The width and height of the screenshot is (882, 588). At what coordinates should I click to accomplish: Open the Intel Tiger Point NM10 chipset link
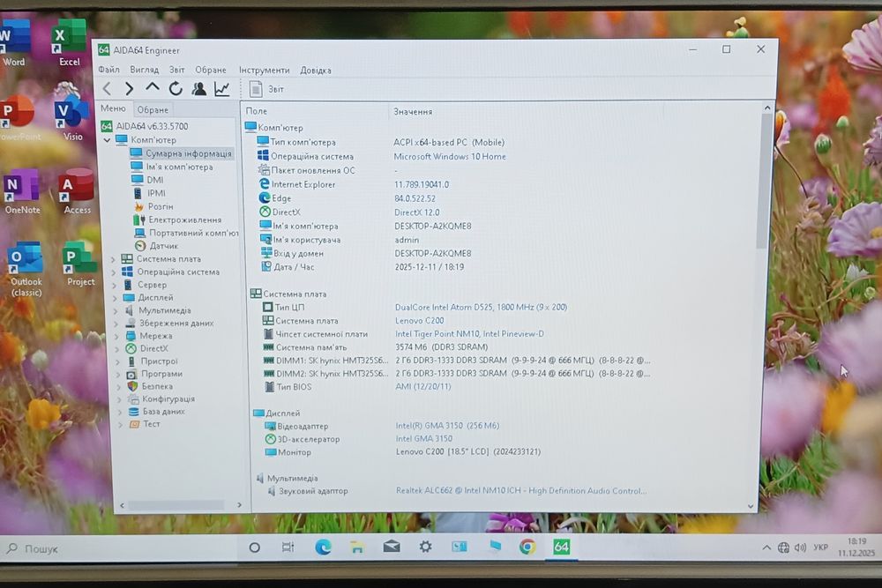pos(470,334)
